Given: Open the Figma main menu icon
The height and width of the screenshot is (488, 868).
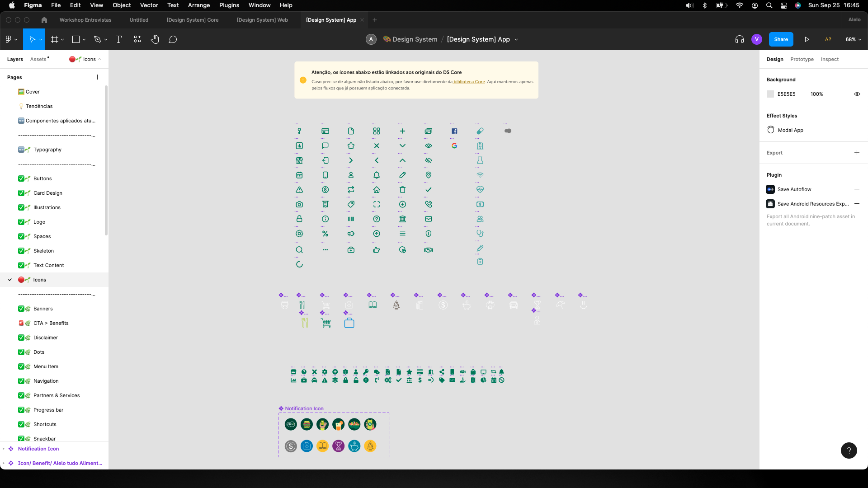Looking at the screenshot, I should [x=8, y=39].
